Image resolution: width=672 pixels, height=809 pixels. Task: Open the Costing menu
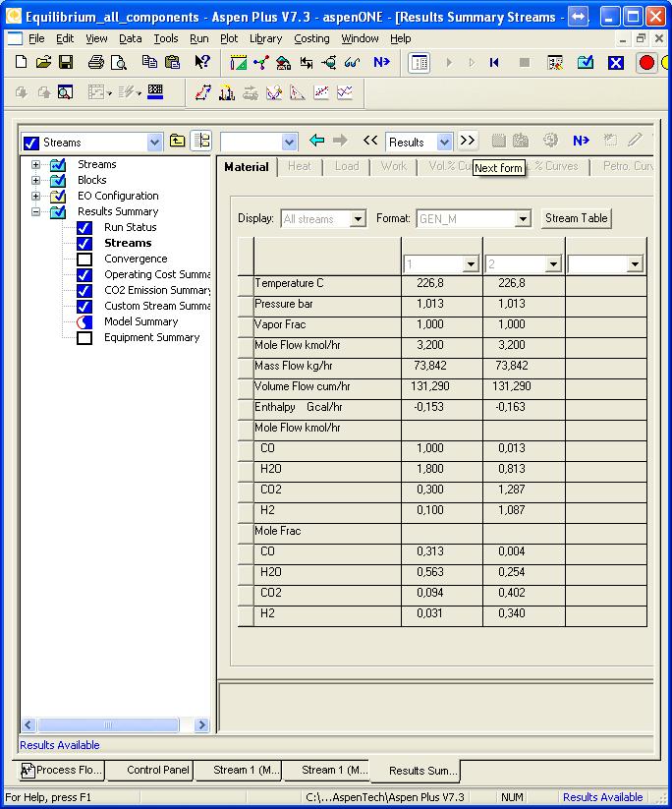click(311, 38)
